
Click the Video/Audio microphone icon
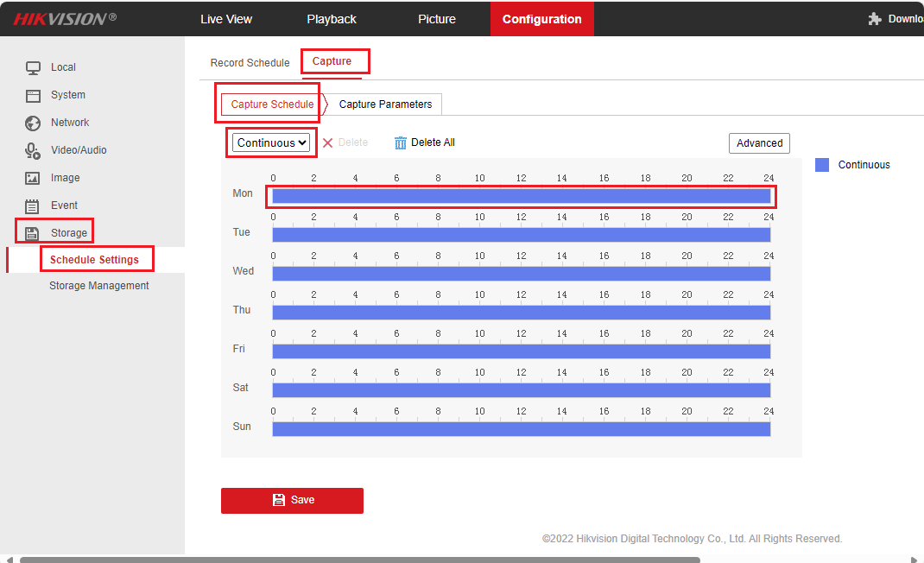[x=33, y=150]
